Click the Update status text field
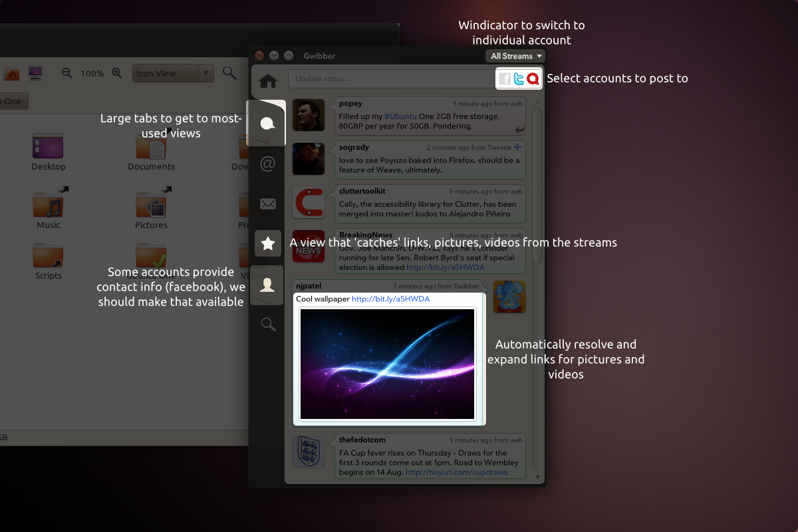This screenshot has width=798, height=532. 392,79
